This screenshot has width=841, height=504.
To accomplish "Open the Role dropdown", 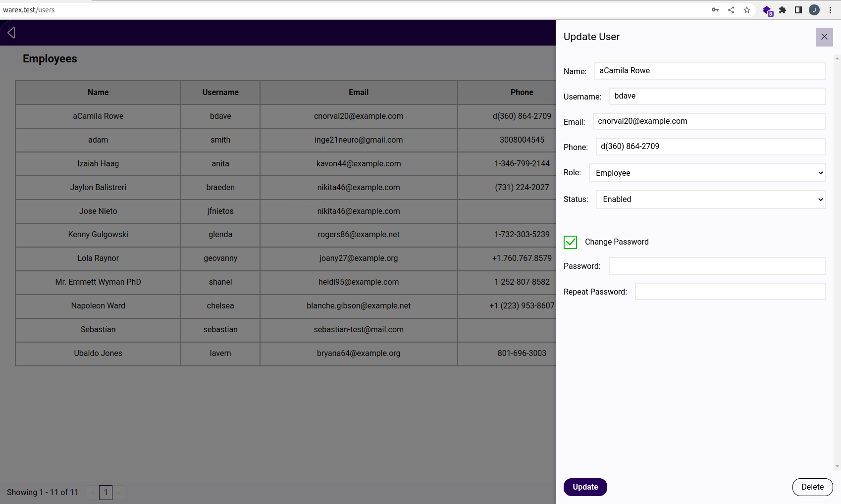I will 707,173.
